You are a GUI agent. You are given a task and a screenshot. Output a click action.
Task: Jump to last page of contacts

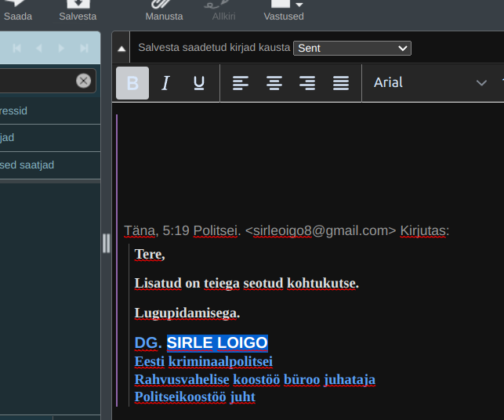click(84, 49)
